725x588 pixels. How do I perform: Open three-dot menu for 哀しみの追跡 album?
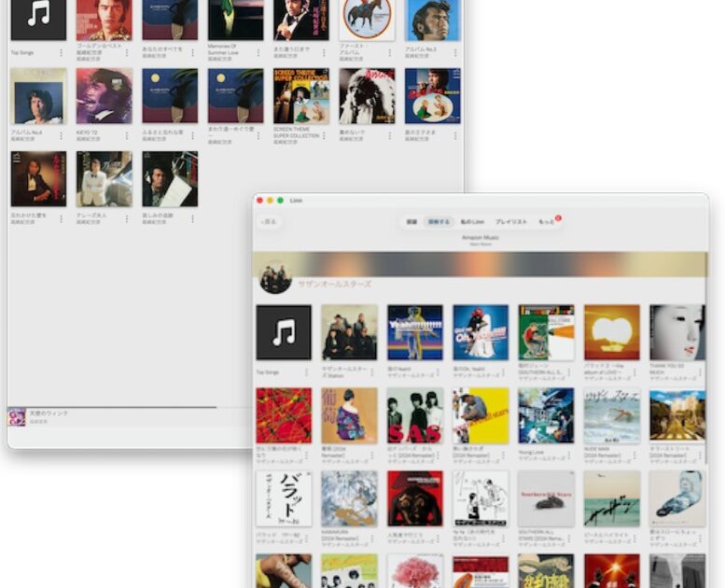tap(192, 218)
